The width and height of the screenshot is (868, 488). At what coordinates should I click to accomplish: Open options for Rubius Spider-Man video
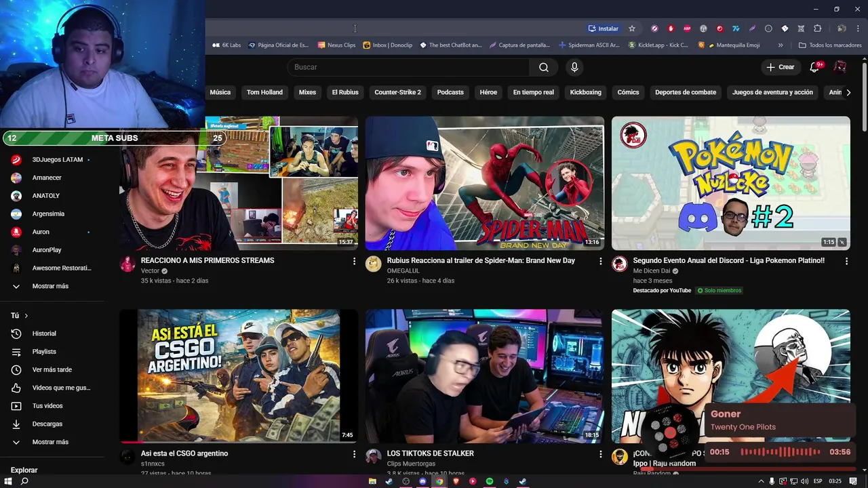tap(600, 261)
